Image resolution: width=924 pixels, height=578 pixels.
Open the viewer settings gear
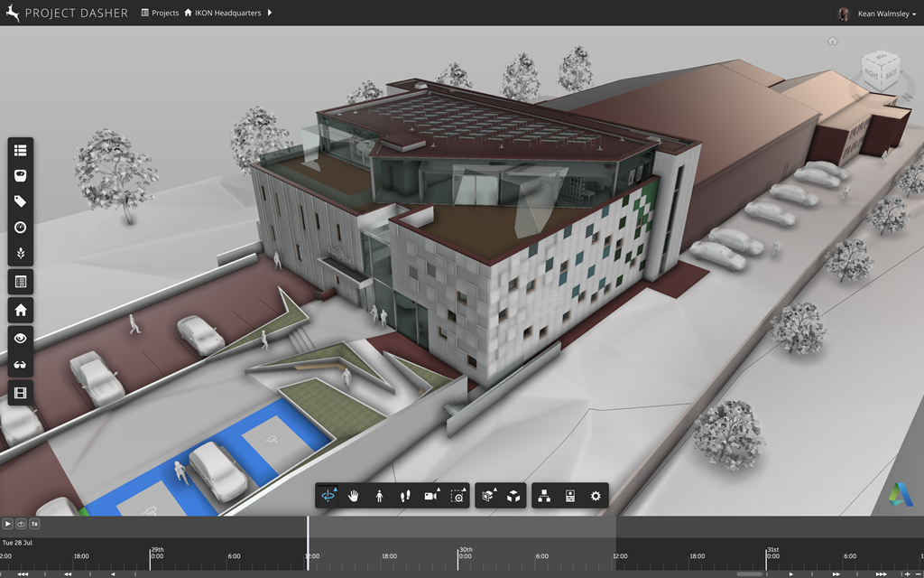click(596, 496)
